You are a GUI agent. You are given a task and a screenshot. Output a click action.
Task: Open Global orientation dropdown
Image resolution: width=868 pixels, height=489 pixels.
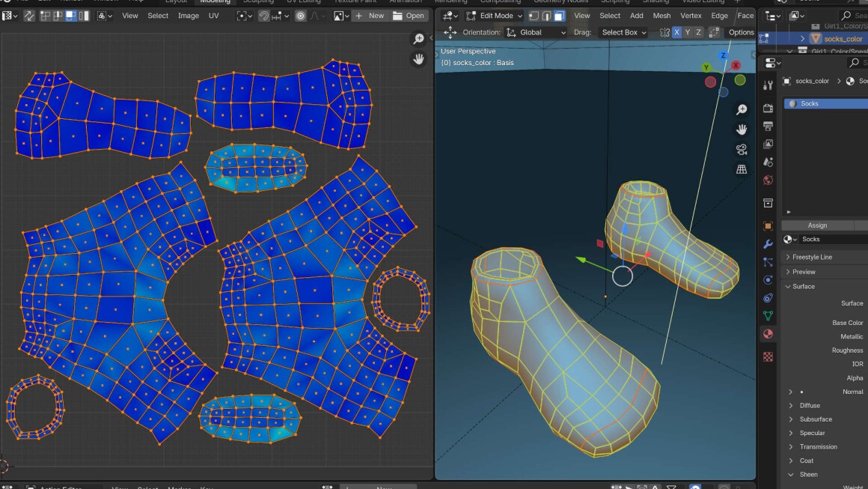pyautogui.click(x=536, y=32)
